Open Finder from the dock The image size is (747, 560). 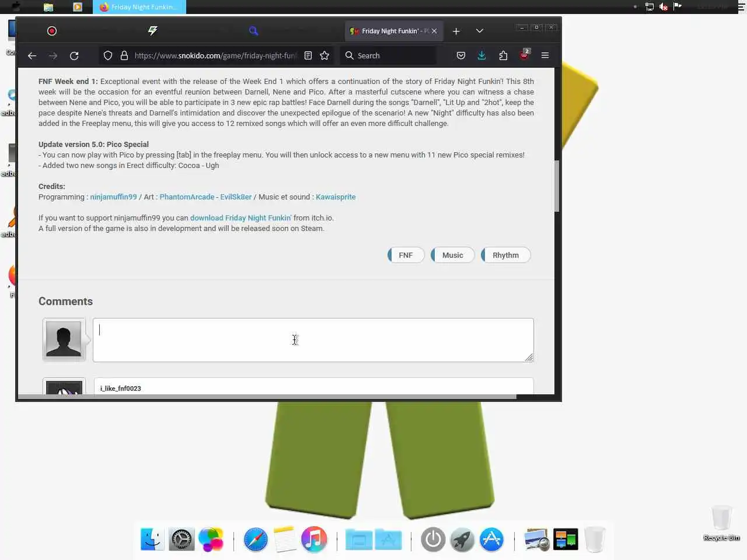pos(152,540)
